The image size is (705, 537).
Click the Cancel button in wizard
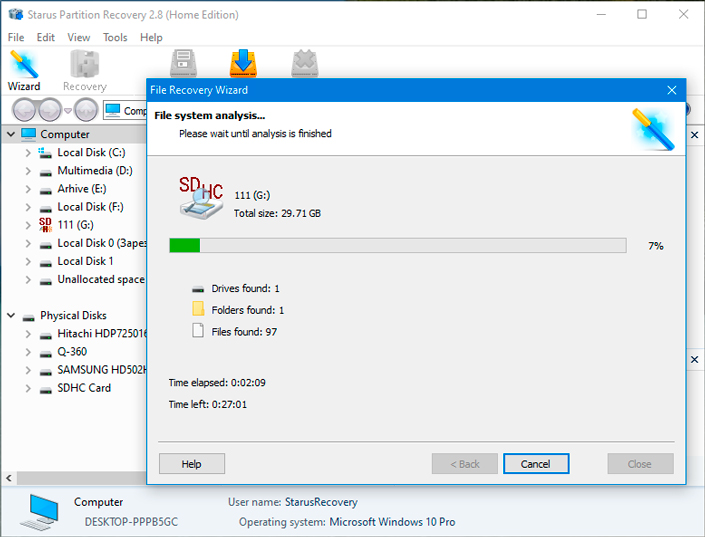pos(536,464)
